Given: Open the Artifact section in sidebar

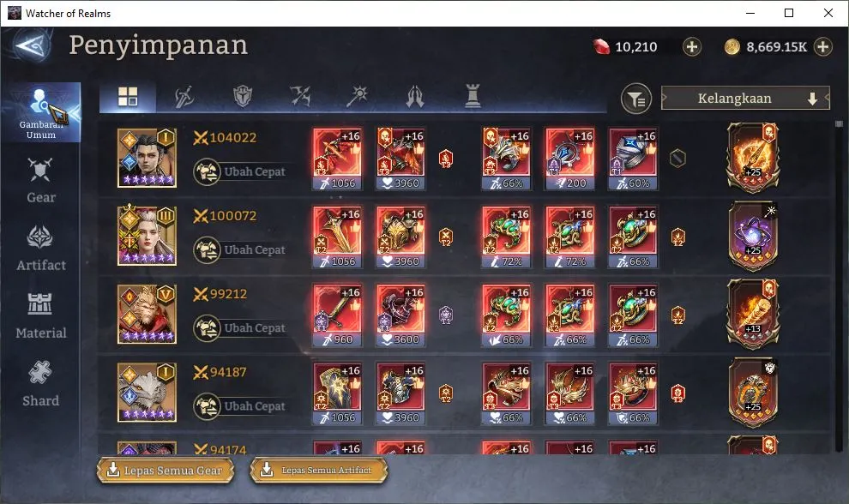Looking at the screenshot, I should [41, 249].
